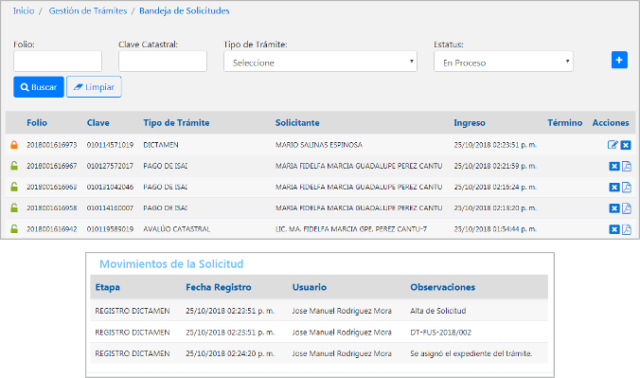This screenshot has height=378, width=640.
Task: Open the PDF icon for folio 2018001616967
Action: point(627,166)
